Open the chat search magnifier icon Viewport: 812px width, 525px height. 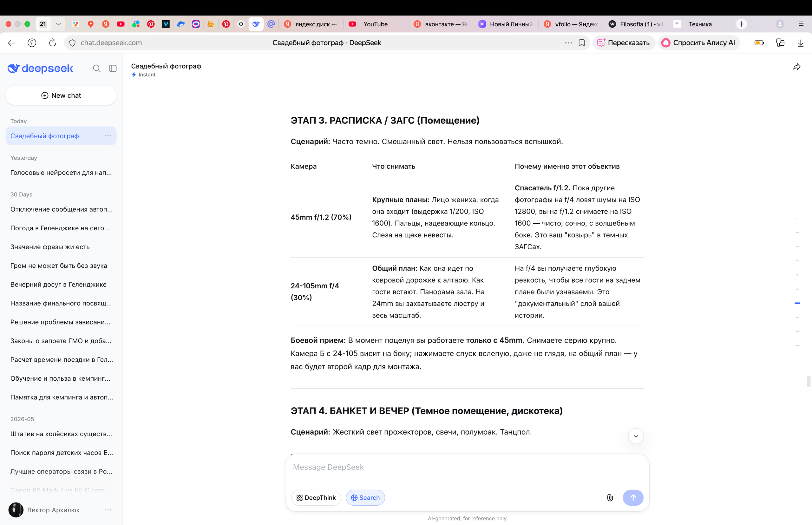tap(97, 69)
